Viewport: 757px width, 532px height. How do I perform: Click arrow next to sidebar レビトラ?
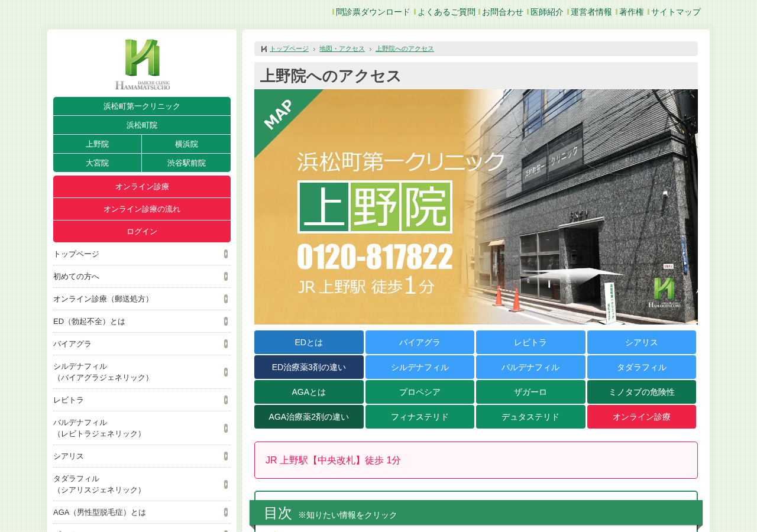[x=226, y=400]
